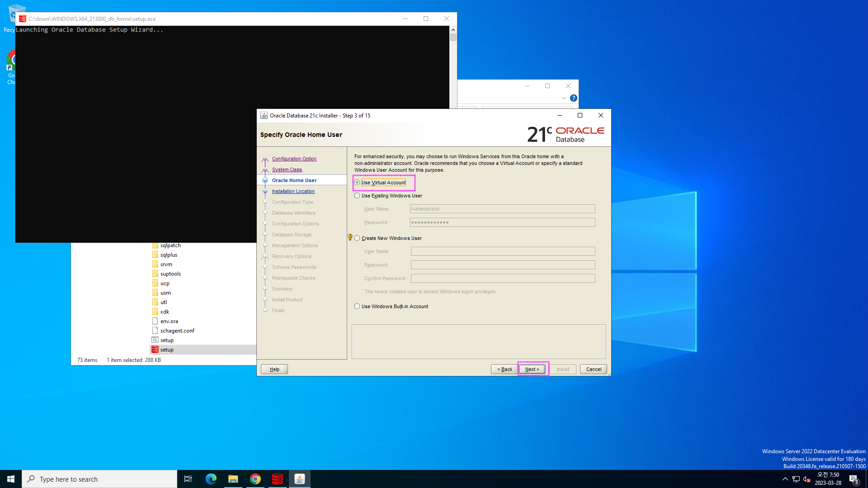Expand ribbon chevron in Explorer window
Image resolution: width=868 pixels, height=488 pixels.
(564, 98)
